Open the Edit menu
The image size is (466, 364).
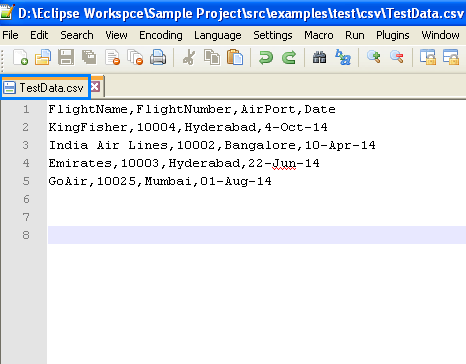pos(39,35)
